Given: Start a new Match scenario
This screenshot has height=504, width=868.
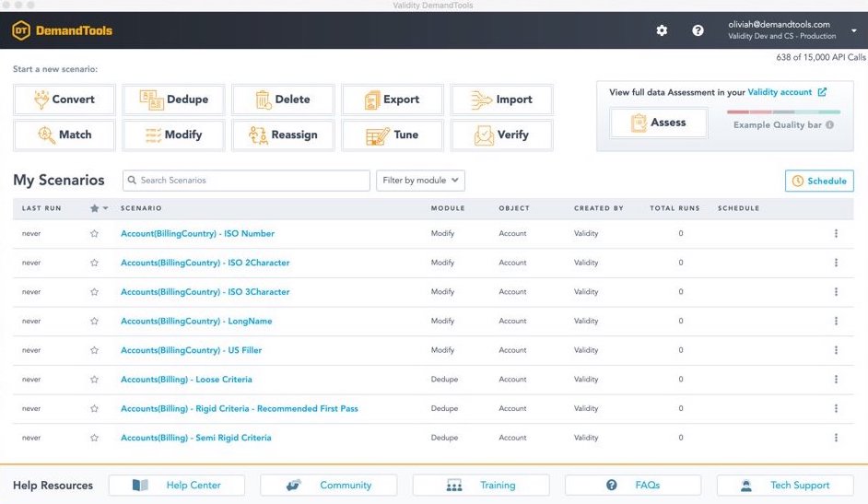Looking at the screenshot, I should tap(65, 135).
